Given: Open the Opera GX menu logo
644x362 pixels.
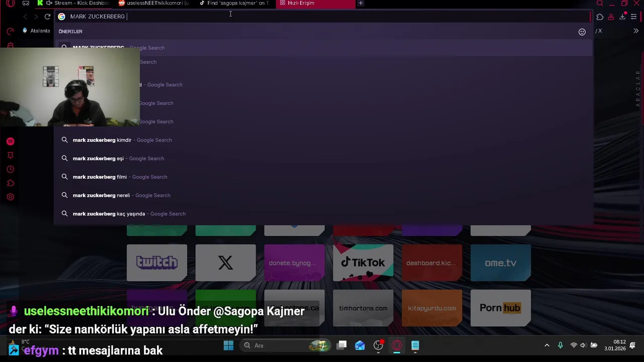Looking at the screenshot, I should click(x=11, y=3).
